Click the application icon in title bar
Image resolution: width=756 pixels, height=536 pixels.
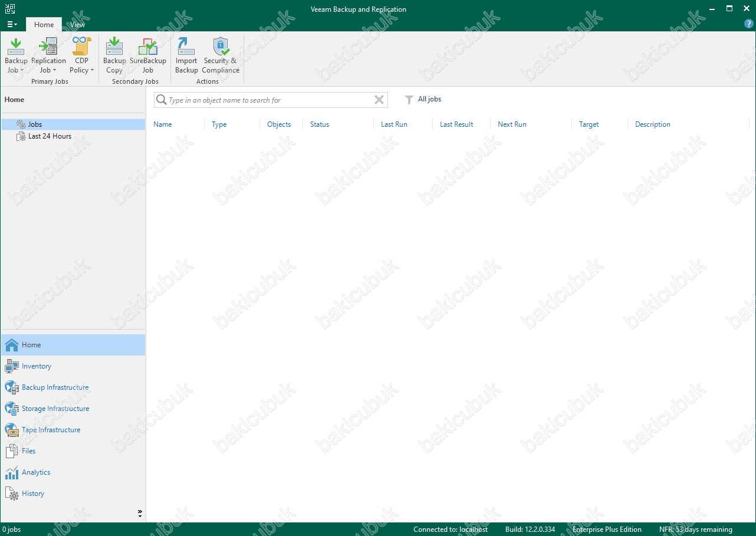(10, 9)
